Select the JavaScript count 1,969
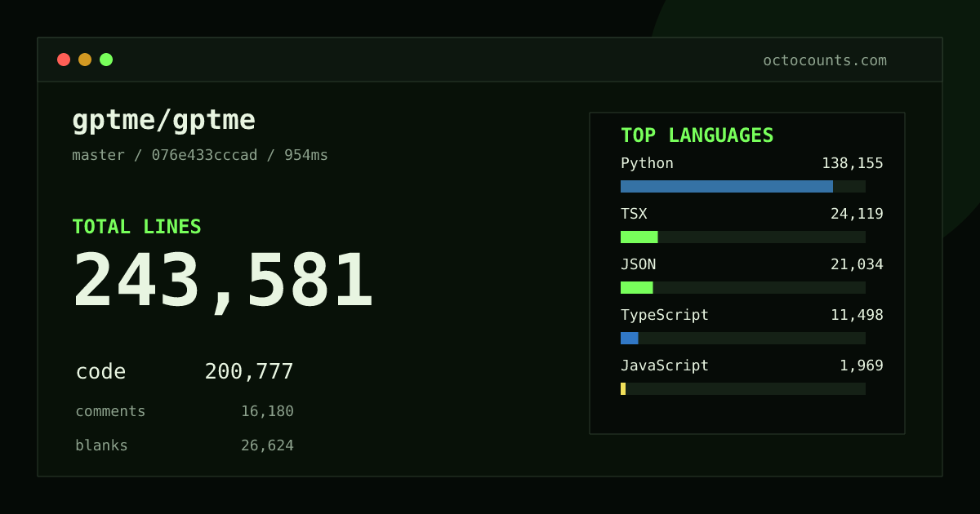 [862, 366]
